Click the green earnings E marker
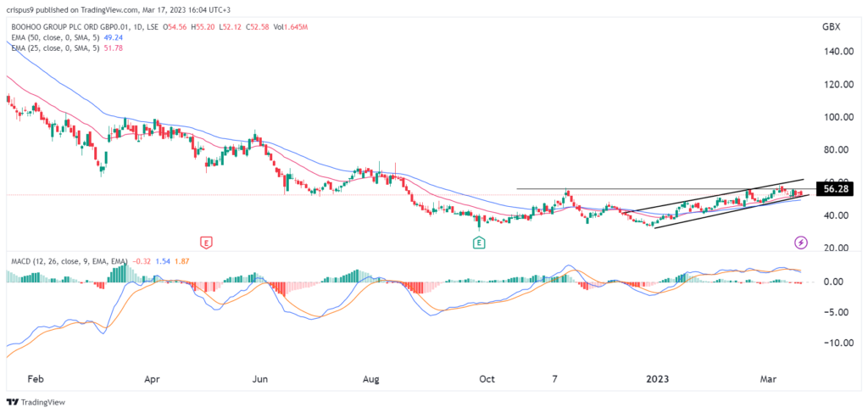 [478, 242]
